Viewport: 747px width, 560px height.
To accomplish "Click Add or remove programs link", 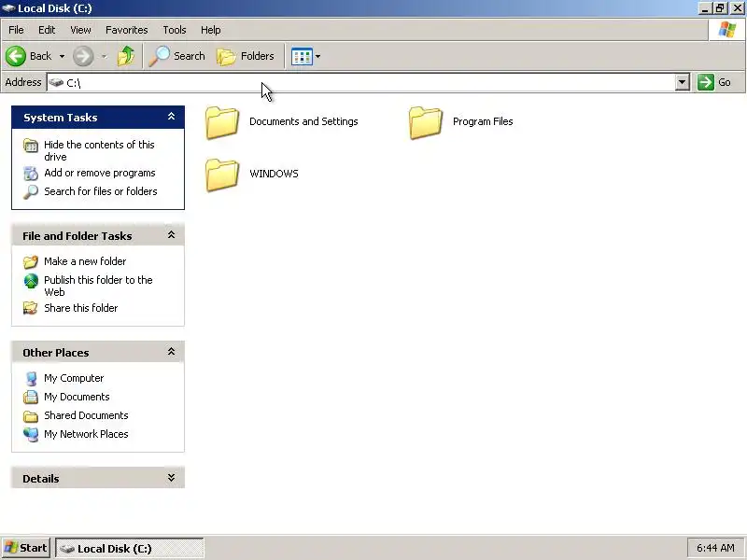I will click(100, 173).
